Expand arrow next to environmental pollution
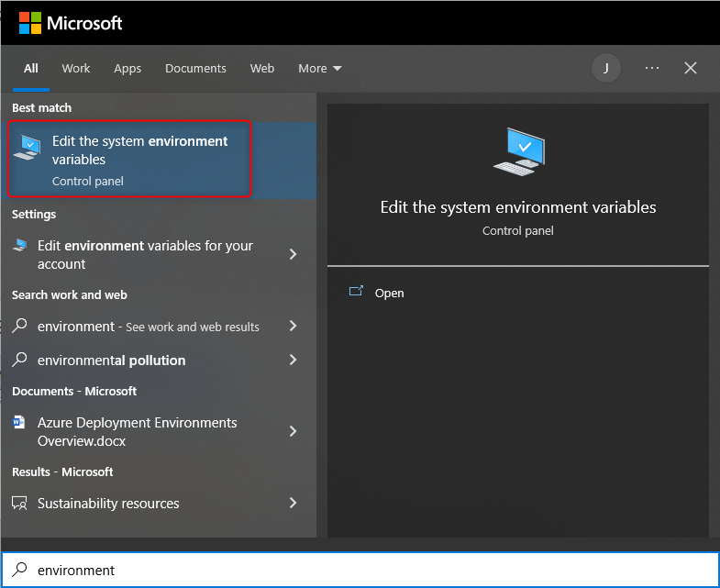The height and width of the screenshot is (588, 720). pyautogui.click(x=293, y=360)
